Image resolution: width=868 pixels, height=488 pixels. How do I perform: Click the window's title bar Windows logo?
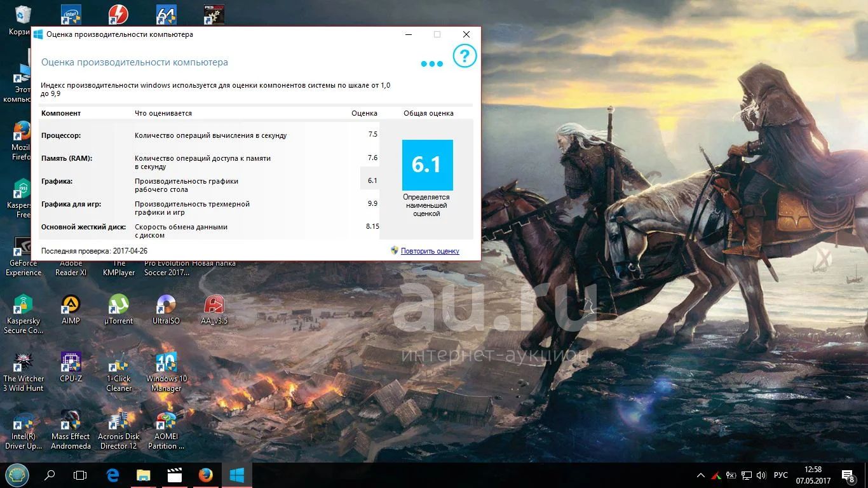(38, 34)
